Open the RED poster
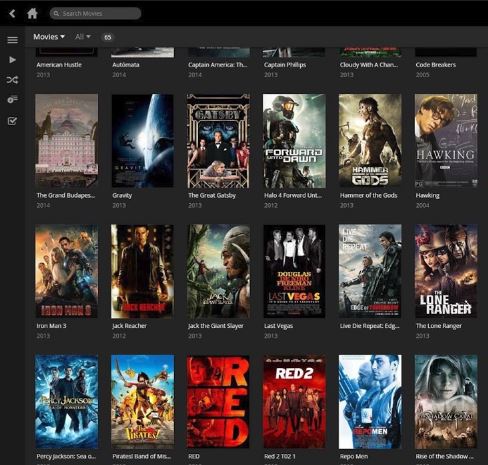 click(x=218, y=402)
